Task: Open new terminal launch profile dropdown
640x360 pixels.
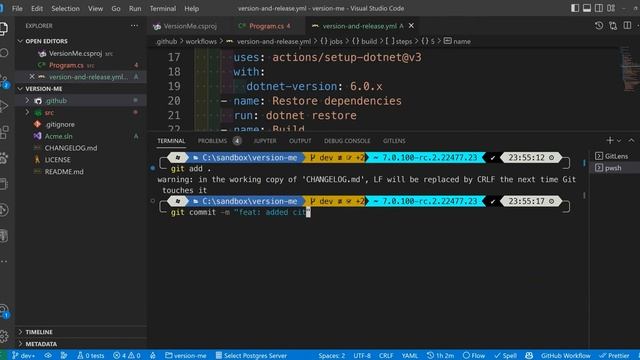Action: coord(619,140)
